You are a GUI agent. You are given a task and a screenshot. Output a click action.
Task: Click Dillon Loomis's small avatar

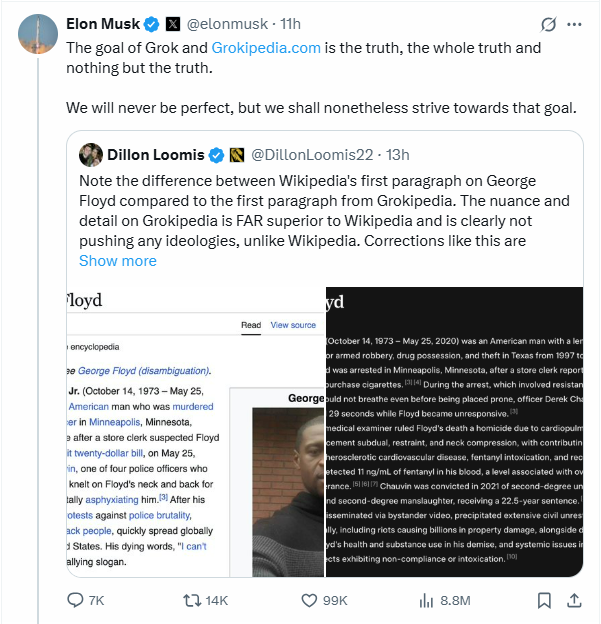[91, 155]
